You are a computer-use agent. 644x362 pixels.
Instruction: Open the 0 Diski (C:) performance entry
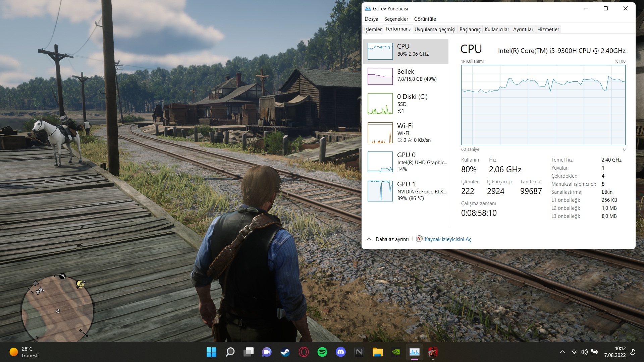tap(405, 104)
